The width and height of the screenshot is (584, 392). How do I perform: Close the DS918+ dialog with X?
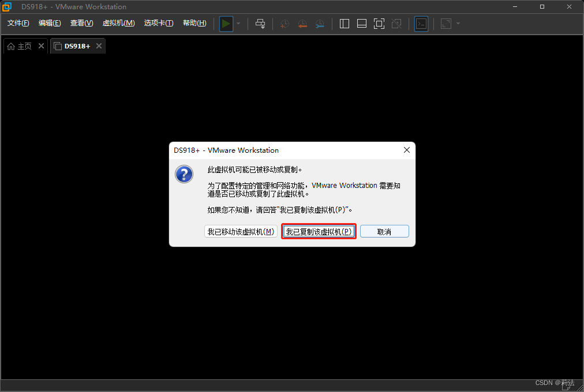[x=407, y=150]
